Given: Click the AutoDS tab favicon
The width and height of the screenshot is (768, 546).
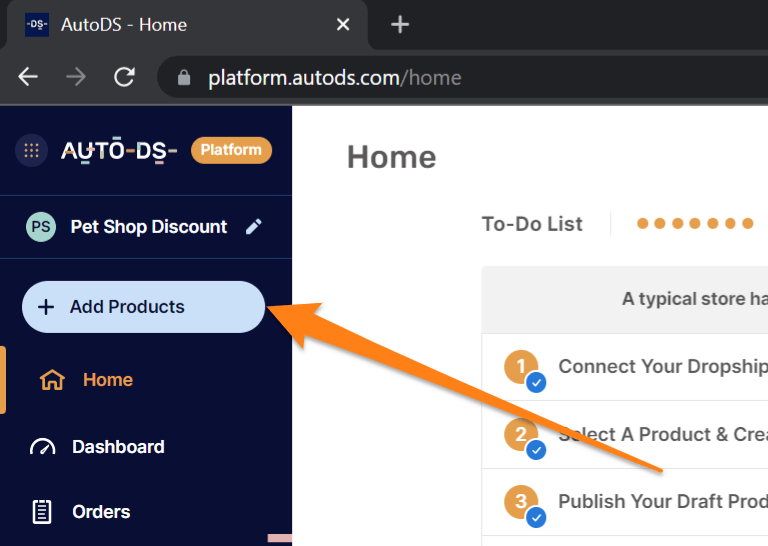Looking at the screenshot, I should coord(37,24).
